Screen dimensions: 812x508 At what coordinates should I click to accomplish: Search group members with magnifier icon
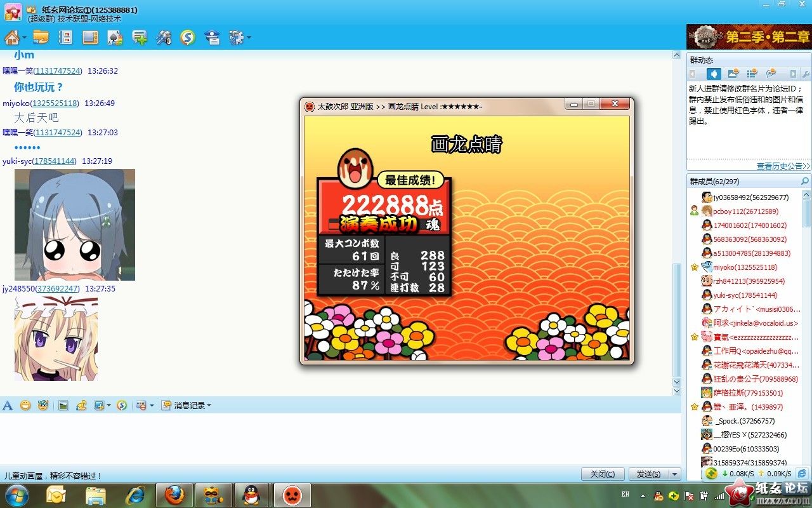pyautogui.click(x=805, y=182)
